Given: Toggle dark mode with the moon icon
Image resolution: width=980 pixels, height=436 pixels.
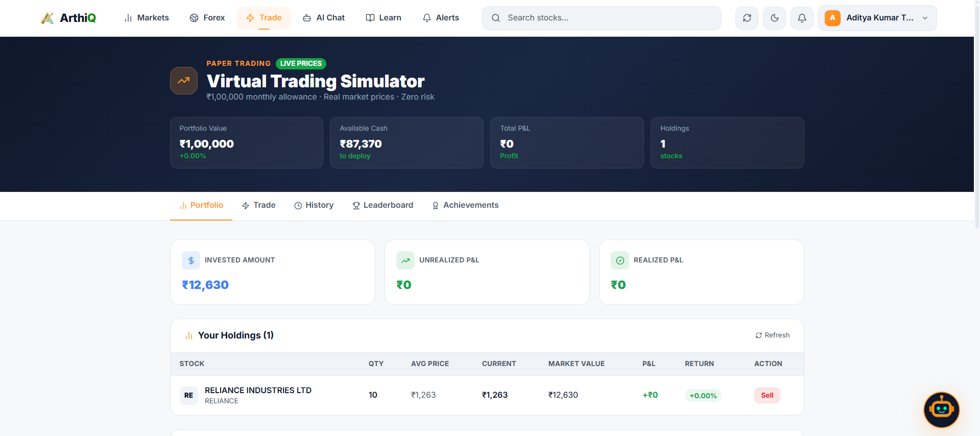Looking at the screenshot, I should pos(774,18).
